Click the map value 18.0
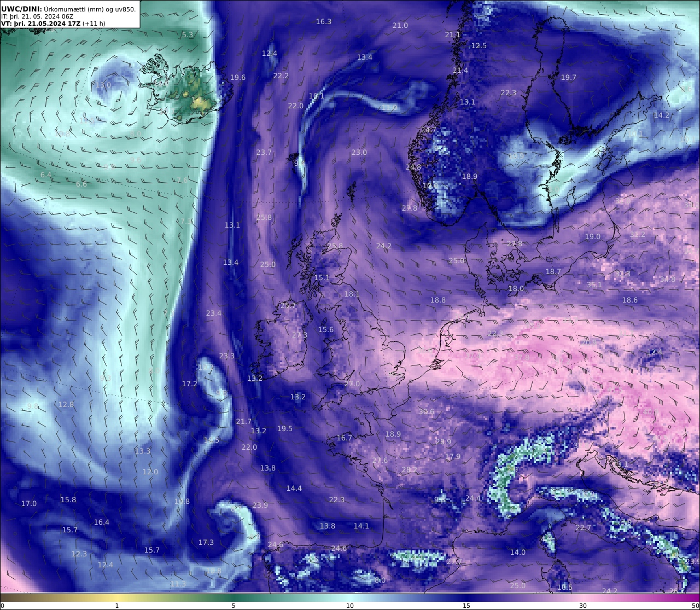 click(x=516, y=289)
